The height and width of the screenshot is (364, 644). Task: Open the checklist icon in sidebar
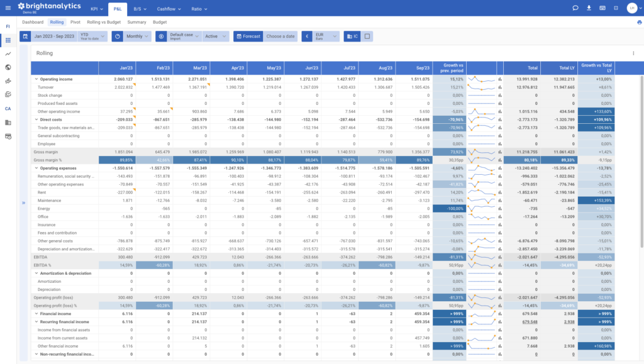[x=8, y=94]
